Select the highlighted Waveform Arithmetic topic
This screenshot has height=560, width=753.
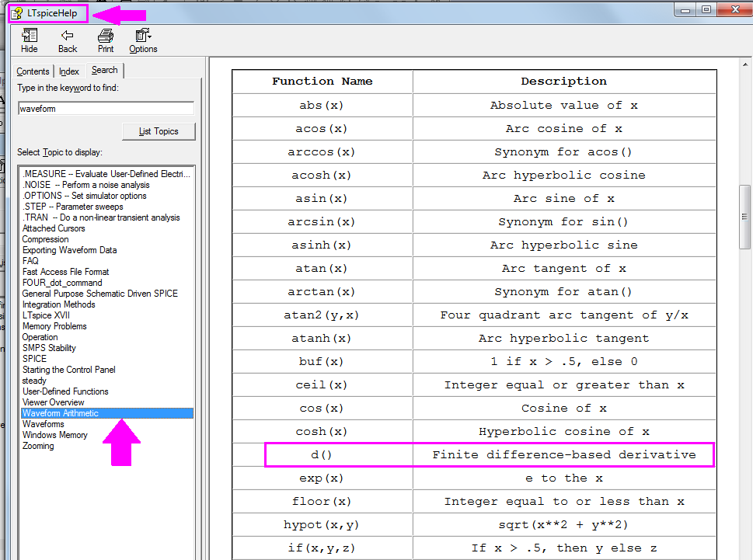107,413
